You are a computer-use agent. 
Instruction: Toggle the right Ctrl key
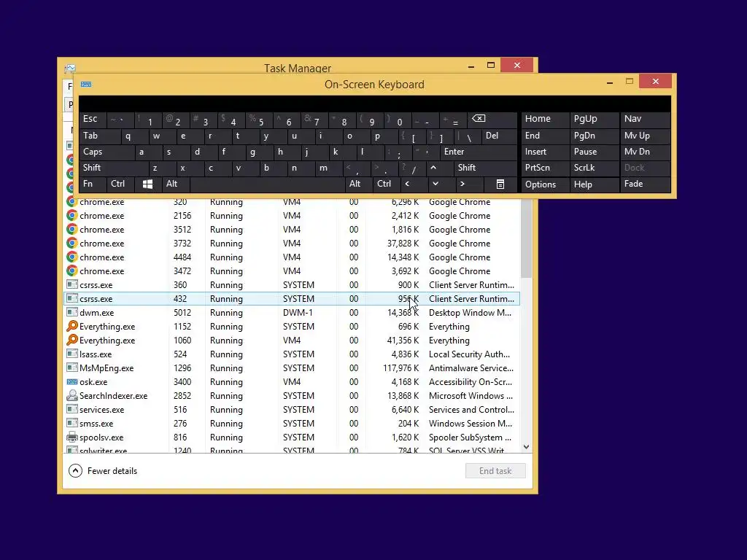[387, 184]
